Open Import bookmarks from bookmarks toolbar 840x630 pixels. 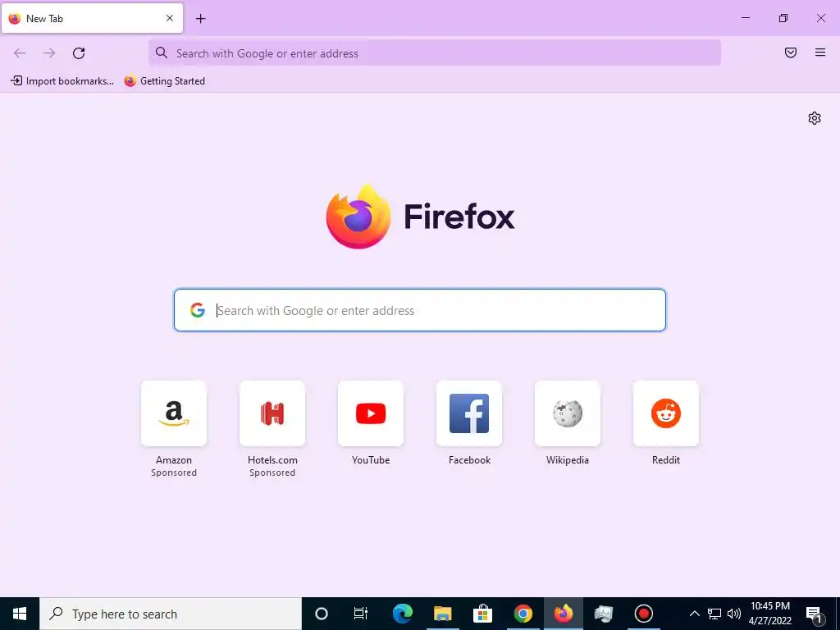click(62, 81)
